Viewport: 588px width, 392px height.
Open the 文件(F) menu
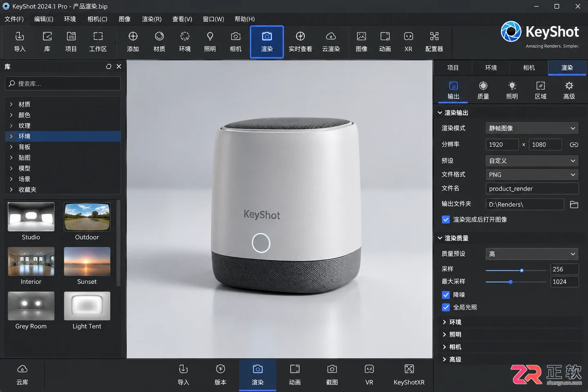click(14, 19)
